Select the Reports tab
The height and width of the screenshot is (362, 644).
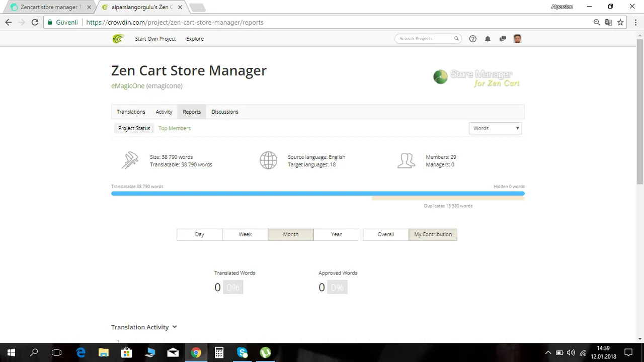[192, 112]
